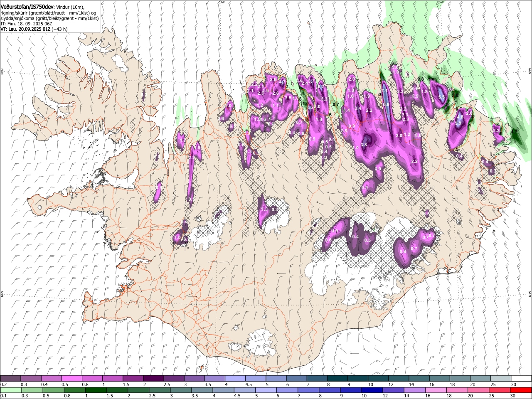Select the bottom-row swatch between 1 and 1.5
Viewport: 532px width, 399px height.
pos(96,390)
